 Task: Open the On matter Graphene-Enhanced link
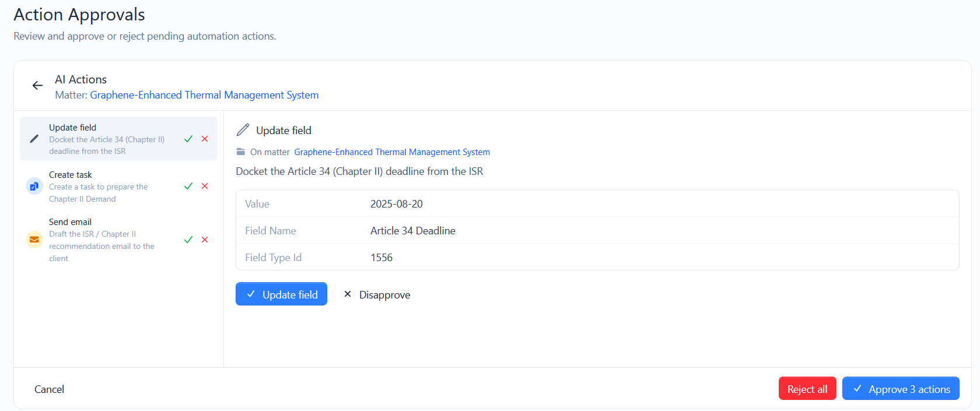(x=392, y=152)
